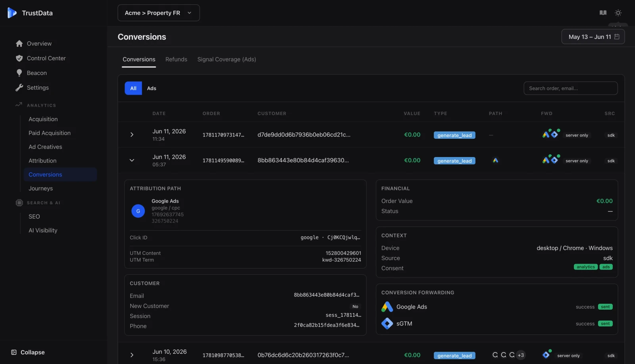
Task: Open the Ad Creatives page
Action: [45, 147]
